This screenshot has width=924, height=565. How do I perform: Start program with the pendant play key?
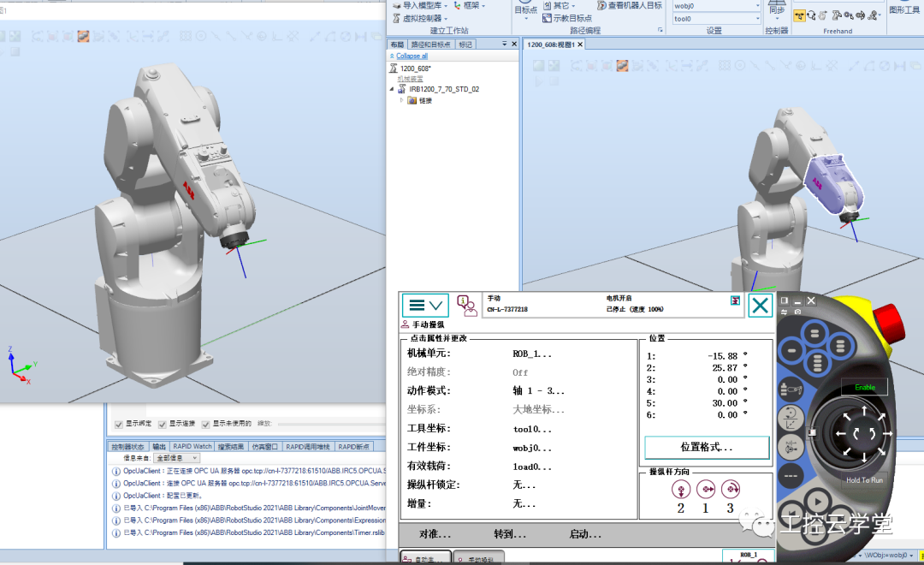tap(817, 502)
